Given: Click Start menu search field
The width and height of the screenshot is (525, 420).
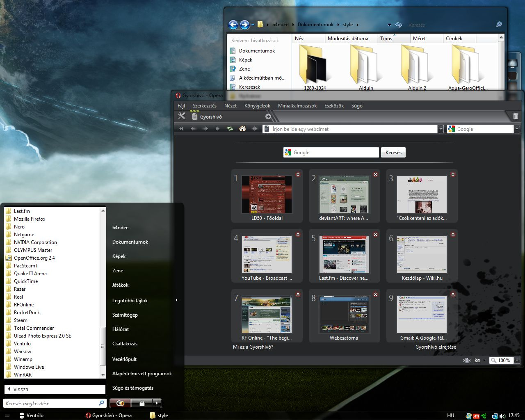Looking at the screenshot, I should [x=55, y=403].
